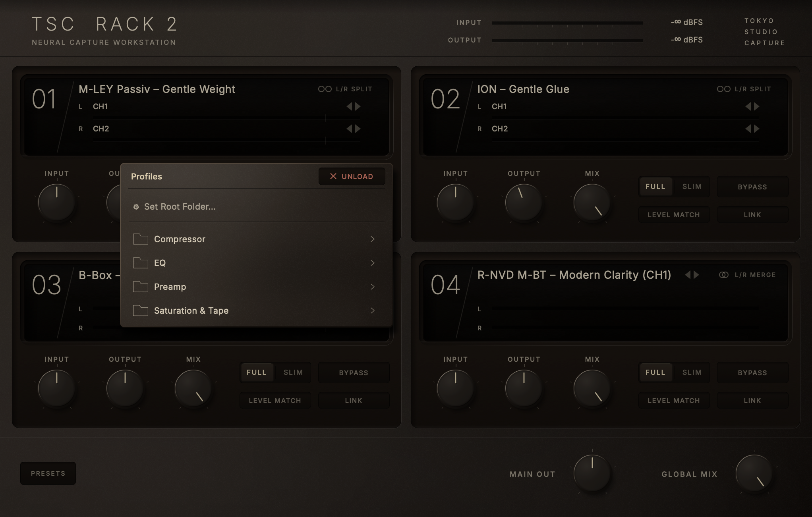The width and height of the screenshot is (812, 517).
Task: Open the PRESETS button
Action: tap(48, 473)
